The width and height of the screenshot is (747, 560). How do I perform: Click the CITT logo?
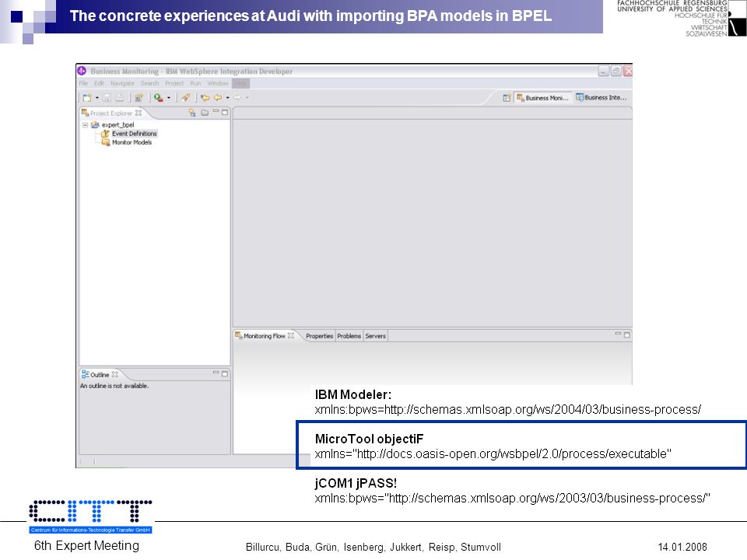tap(90, 516)
